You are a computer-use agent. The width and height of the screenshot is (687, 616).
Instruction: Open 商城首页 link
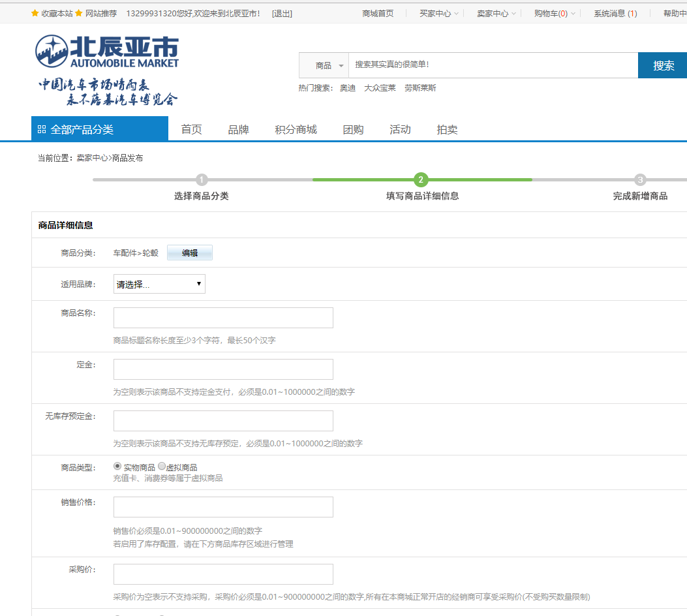(x=378, y=14)
